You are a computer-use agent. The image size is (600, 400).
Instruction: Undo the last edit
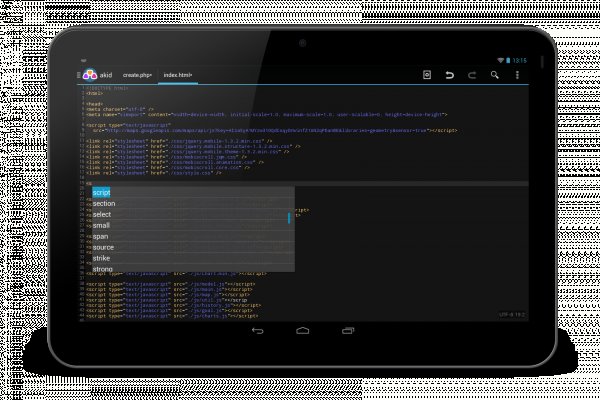point(449,75)
